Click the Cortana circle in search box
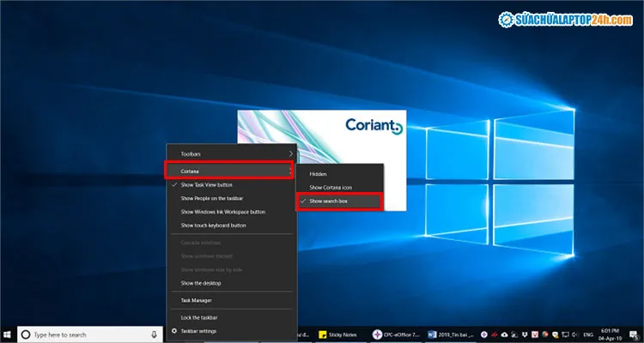 [26, 334]
